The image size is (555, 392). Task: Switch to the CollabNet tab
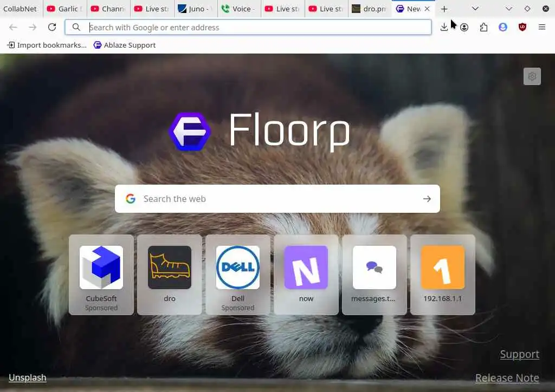coord(20,9)
